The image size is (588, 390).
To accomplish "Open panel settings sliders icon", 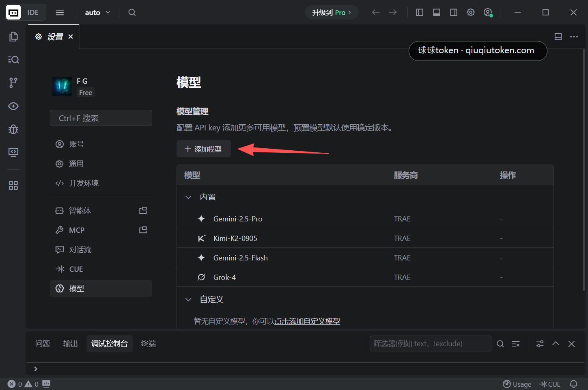I will [540, 344].
